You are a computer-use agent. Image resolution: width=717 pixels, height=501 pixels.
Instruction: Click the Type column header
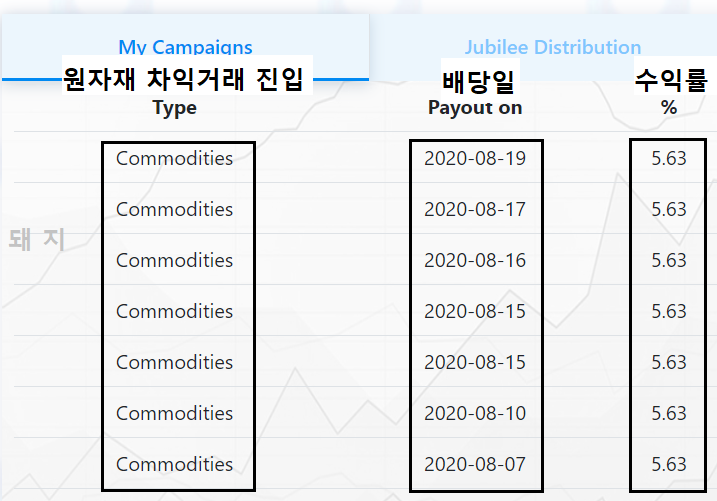(175, 108)
